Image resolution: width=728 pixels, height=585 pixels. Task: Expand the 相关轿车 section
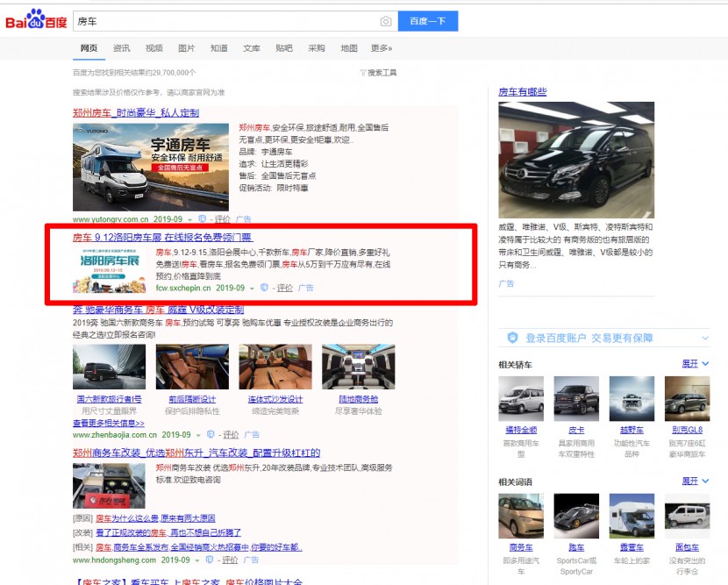tap(695, 363)
